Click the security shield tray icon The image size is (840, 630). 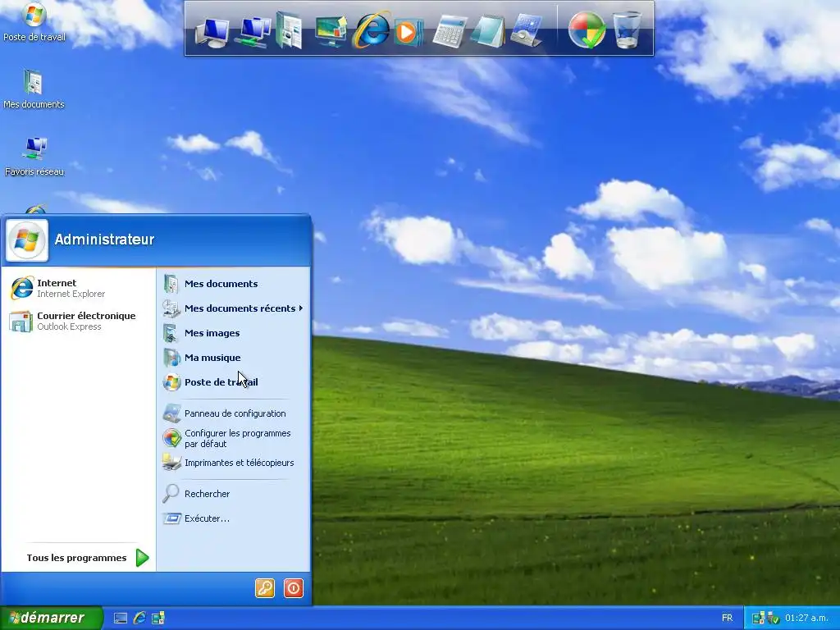point(773,619)
